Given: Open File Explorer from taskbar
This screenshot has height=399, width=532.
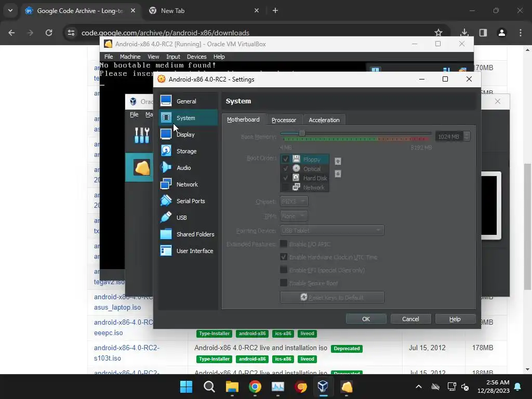Looking at the screenshot, I should [232, 387].
